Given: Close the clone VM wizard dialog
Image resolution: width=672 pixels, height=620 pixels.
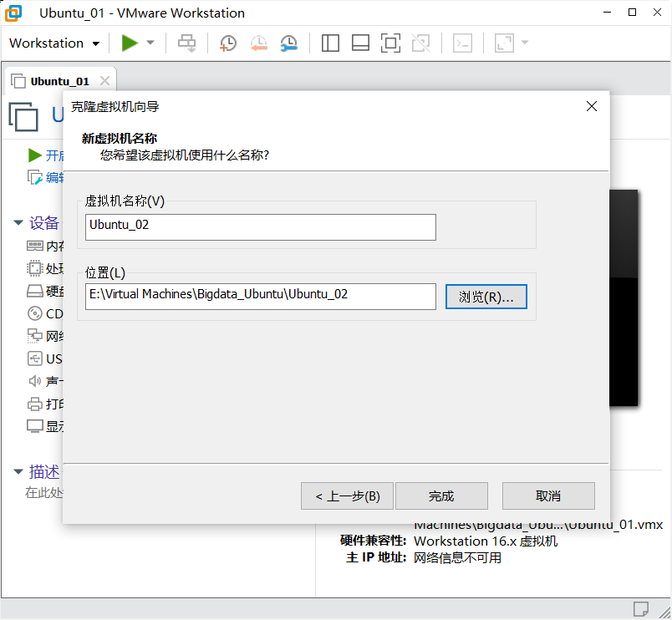Looking at the screenshot, I should [592, 106].
